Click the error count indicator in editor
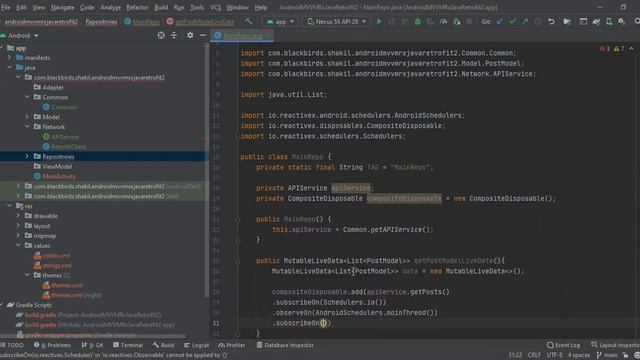Image resolution: width=640 pixels, height=360 pixels. 604,49
